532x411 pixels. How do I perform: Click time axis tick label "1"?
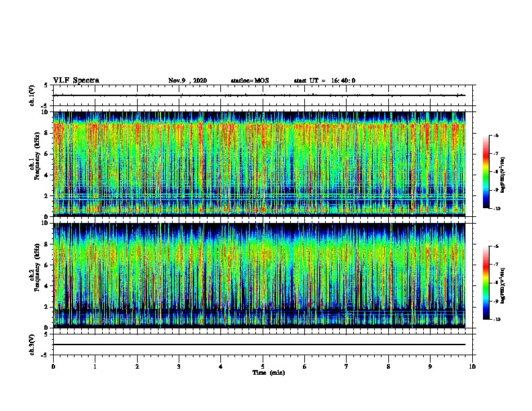click(95, 367)
